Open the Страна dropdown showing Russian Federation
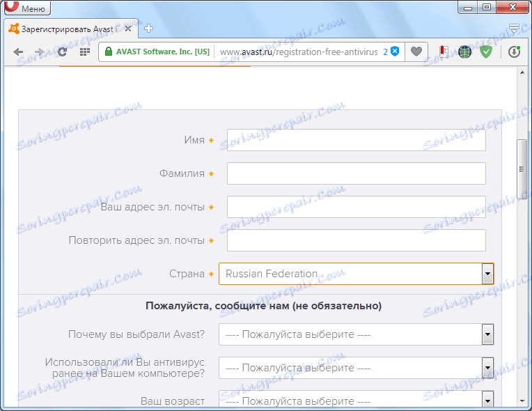Screen dimensions: 532x411 [x=357, y=274]
